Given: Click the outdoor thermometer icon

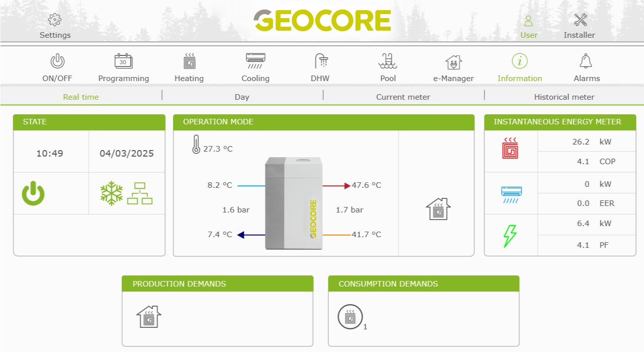Looking at the screenshot, I should coord(196,145).
